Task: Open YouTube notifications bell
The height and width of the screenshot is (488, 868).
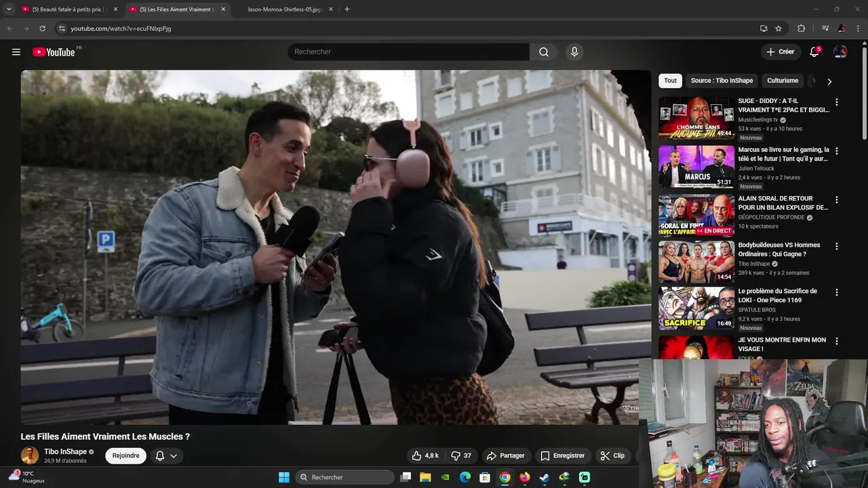Action: coord(814,52)
